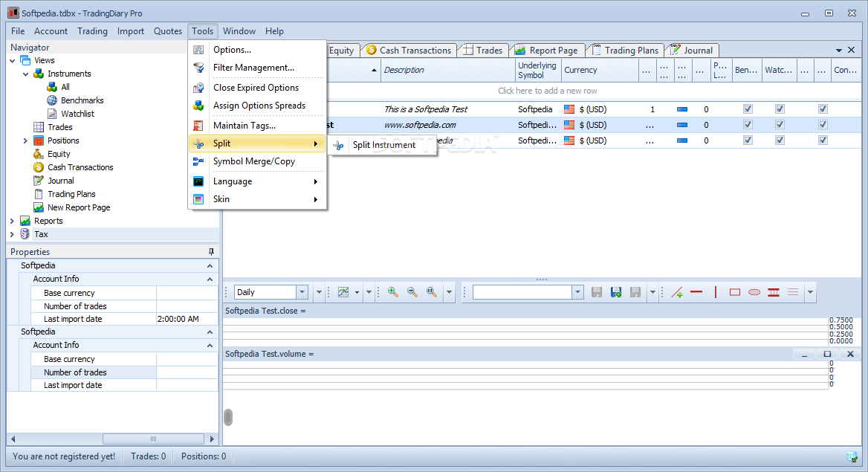Open the tab list dropdown arrow
The image size is (868, 472).
(839, 51)
